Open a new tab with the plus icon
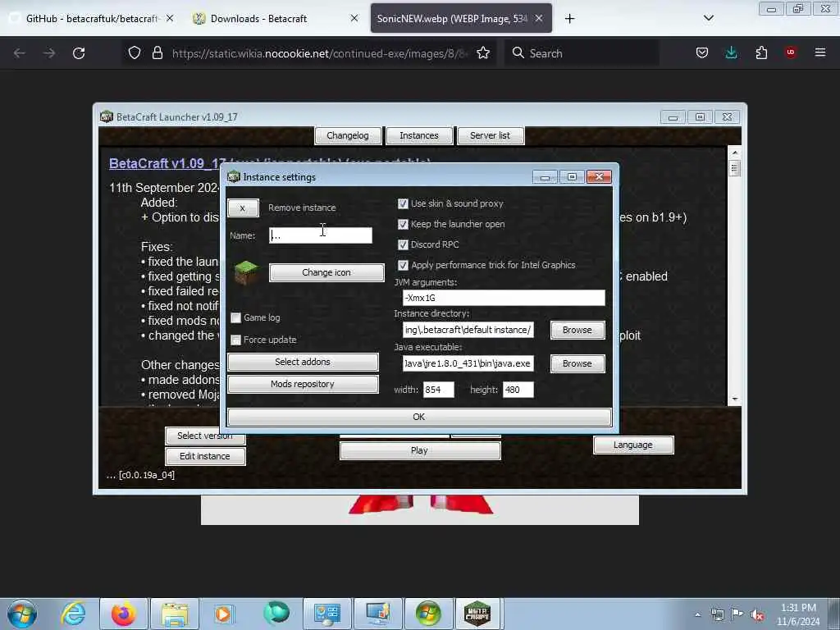 point(569,19)
